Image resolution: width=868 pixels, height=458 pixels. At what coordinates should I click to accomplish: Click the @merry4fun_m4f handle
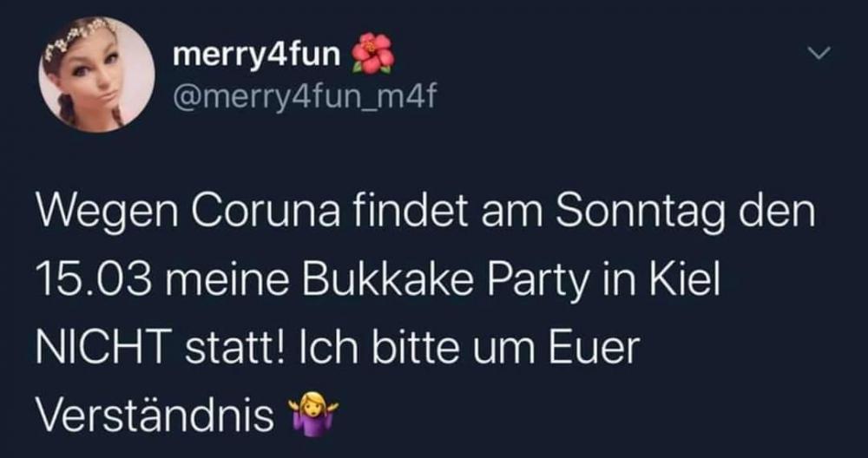[305, 97]
